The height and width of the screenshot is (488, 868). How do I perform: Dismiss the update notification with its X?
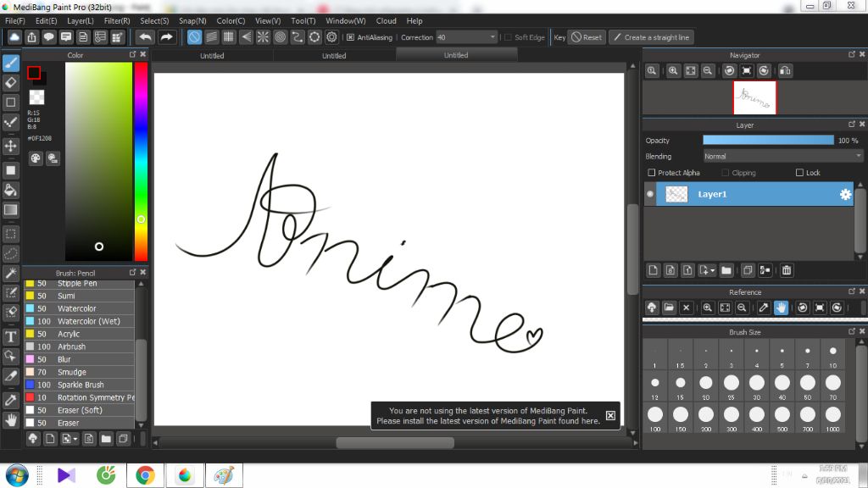[610, 415]
